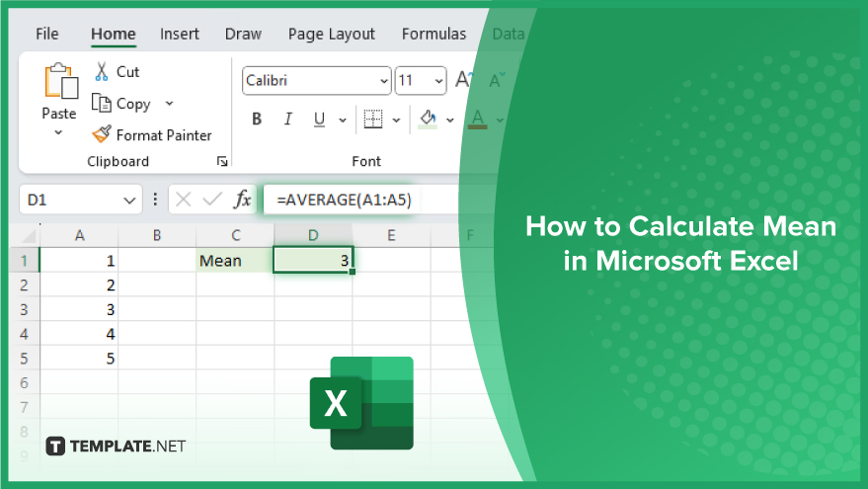
Task: Click the Paste label
Action: point(59,113)
